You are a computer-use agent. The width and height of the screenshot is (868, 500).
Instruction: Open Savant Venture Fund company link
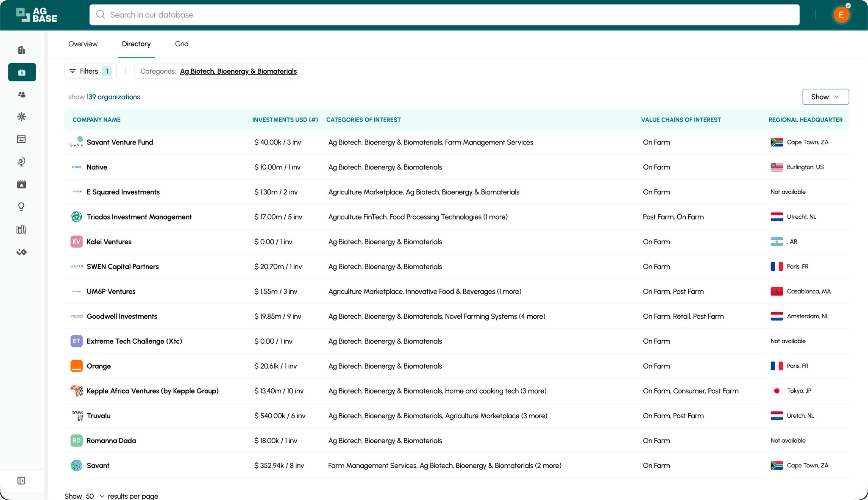120,142
